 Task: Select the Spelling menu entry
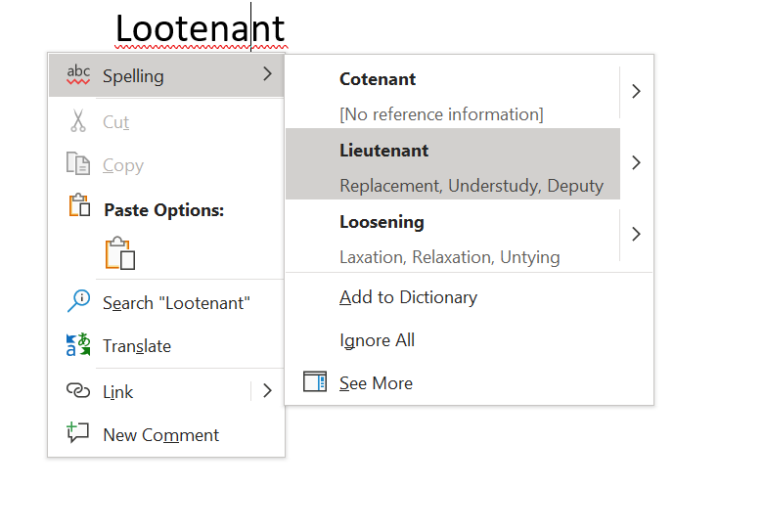(166, 75)
